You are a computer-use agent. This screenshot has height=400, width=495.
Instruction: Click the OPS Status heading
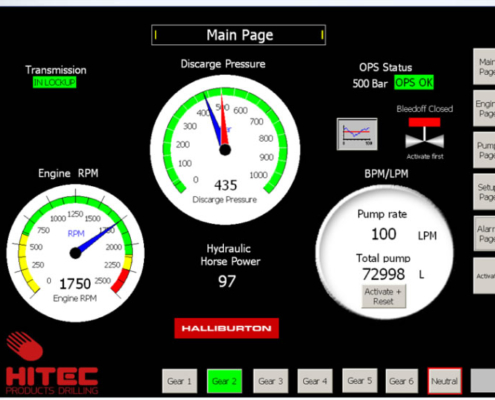tap(386, 67)
